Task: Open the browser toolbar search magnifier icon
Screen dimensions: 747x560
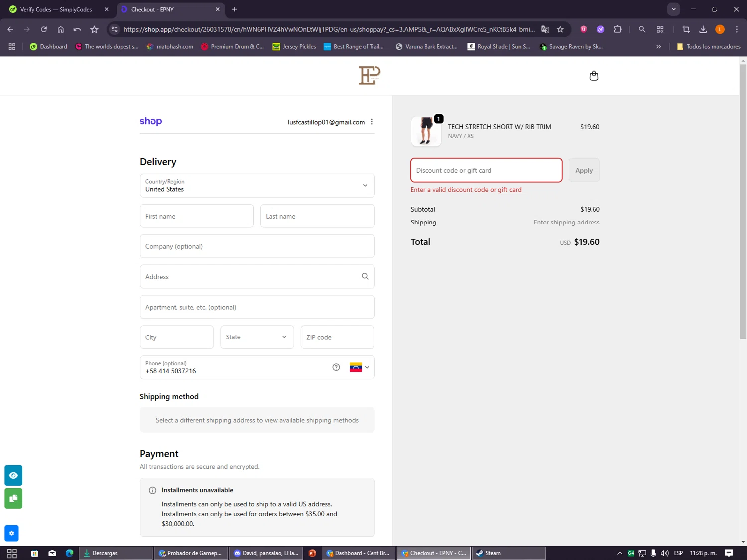Action: point(642,29)
